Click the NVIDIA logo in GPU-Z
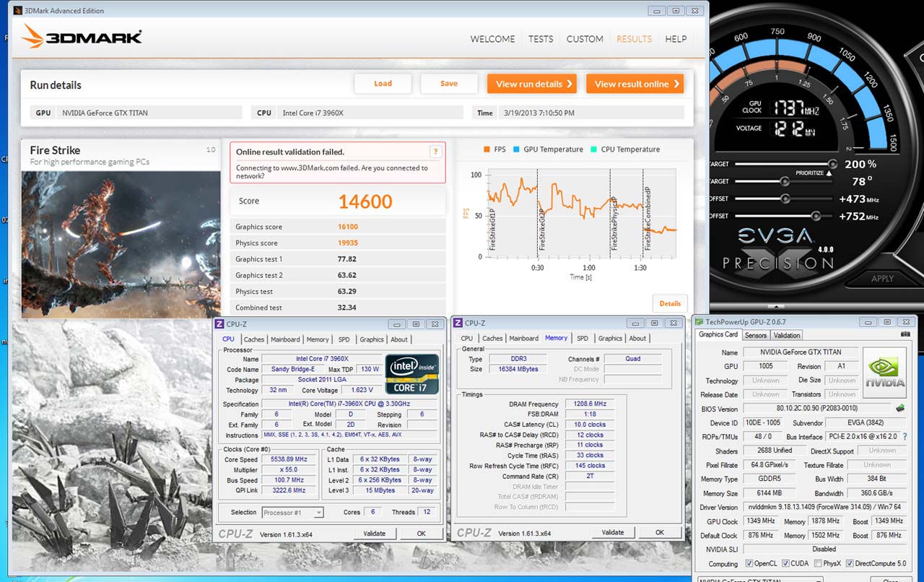Image resolution: width=924 pixels, height=582 pixels. click(x=884, y=372)
